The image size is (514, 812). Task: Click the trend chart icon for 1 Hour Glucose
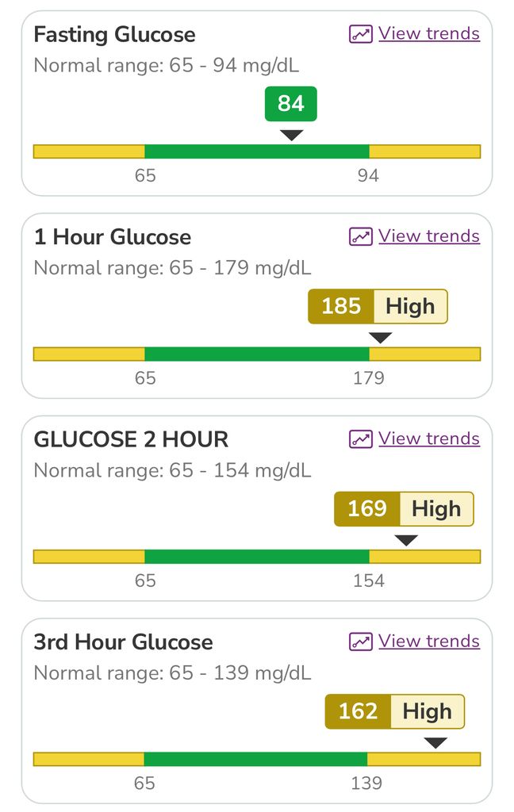pyautogui.click(x=361, y=236)
